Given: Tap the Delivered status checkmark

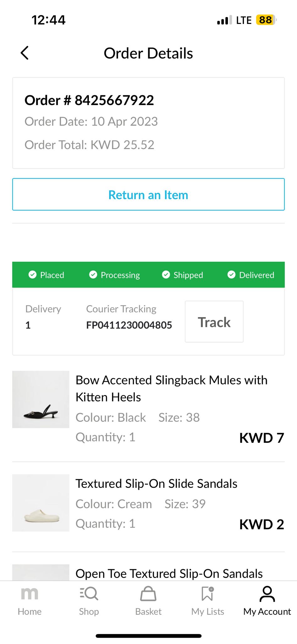Looking at the screenshot, I should click(231, 275).
